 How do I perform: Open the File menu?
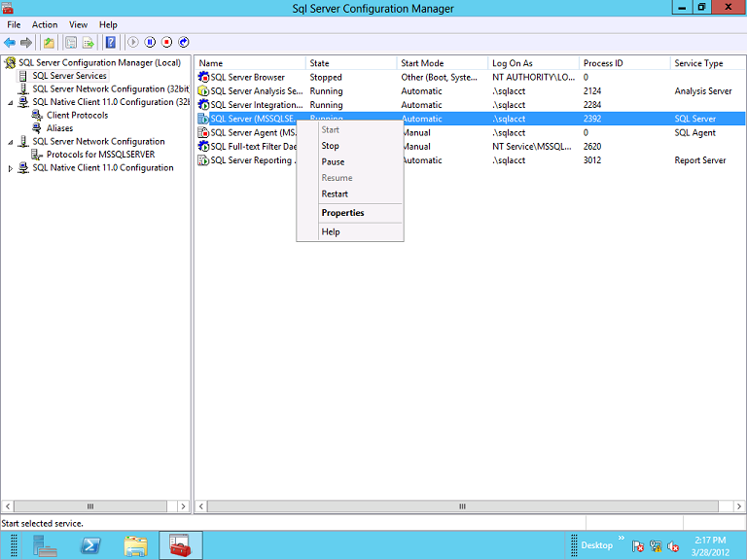pyautogui.click(x=14, y=24)
